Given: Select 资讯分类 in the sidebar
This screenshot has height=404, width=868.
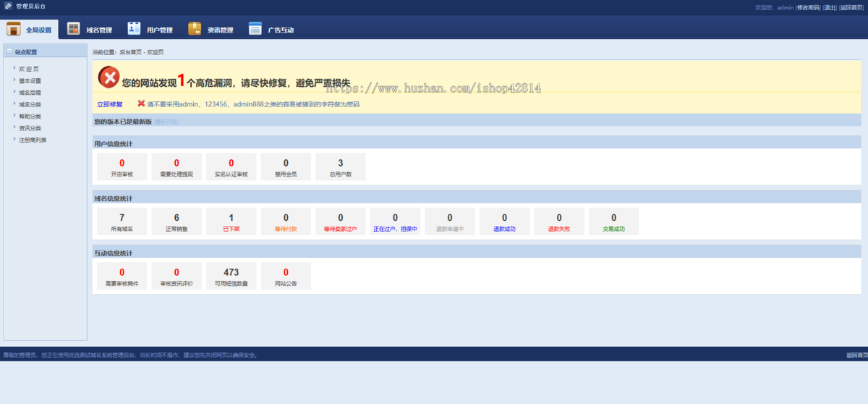Looking at the screenshot, I should point(30,128).
